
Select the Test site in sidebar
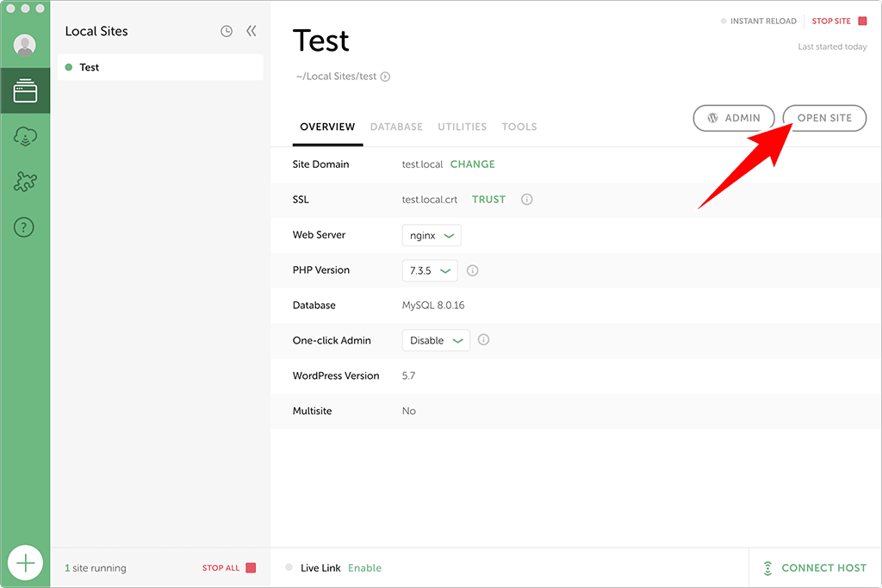(160, 67)
